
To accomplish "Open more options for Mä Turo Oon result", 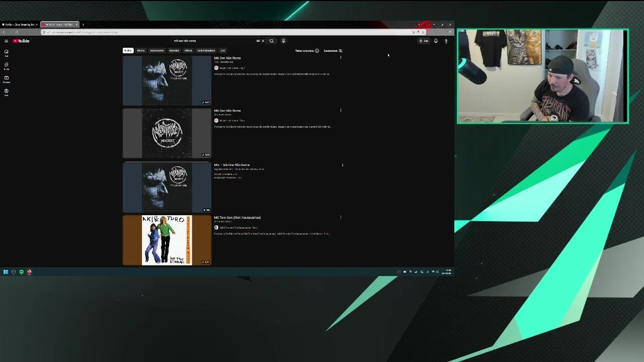I will coord(341,217).
